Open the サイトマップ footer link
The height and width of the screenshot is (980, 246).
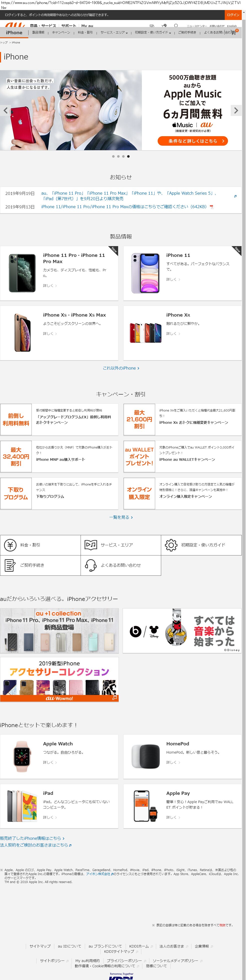pos(40,946)
